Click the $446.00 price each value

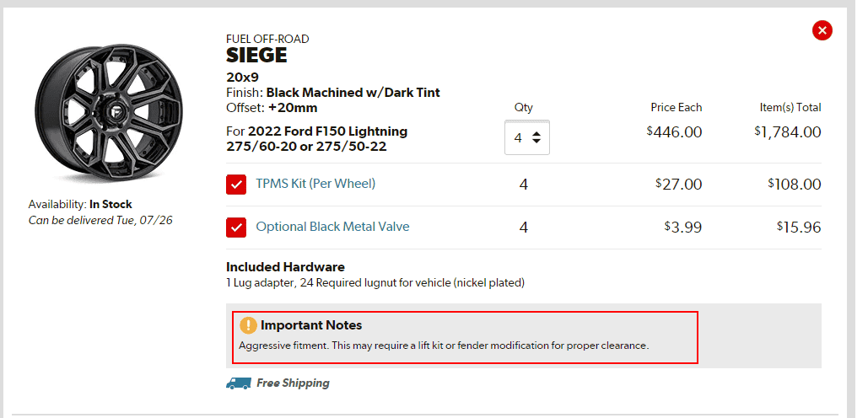674,132
